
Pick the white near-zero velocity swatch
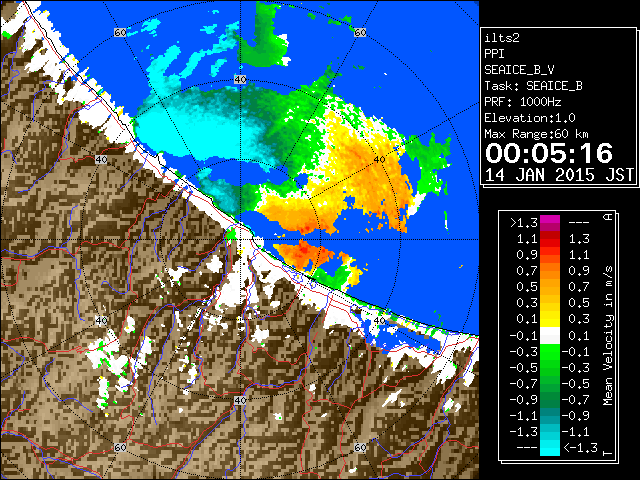(550, 336)
